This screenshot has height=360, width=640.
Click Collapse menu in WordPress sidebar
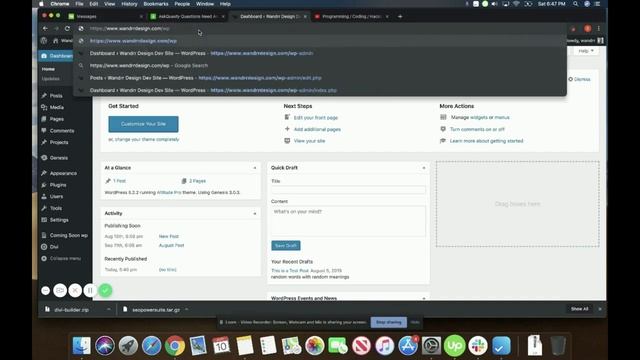coord(65,258)
